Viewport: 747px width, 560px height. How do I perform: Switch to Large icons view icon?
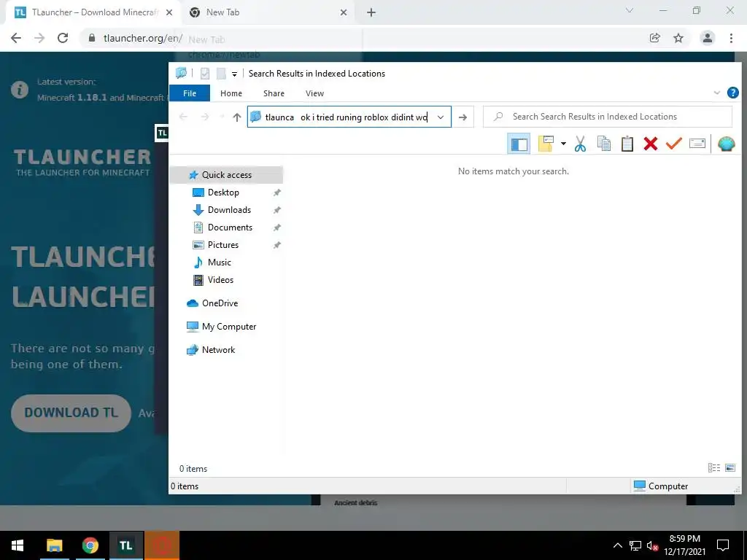click(x=729, y=468)
